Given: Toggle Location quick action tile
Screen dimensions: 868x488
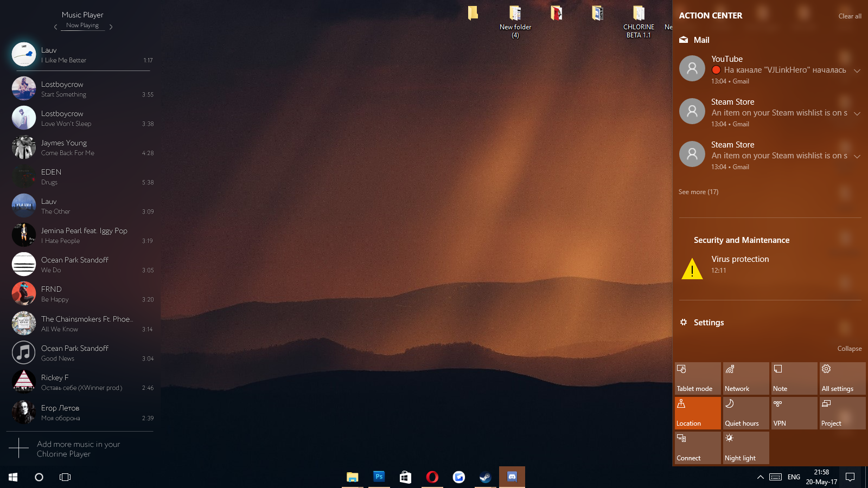Looking at the screenshot, I should [x=698, y=413].
